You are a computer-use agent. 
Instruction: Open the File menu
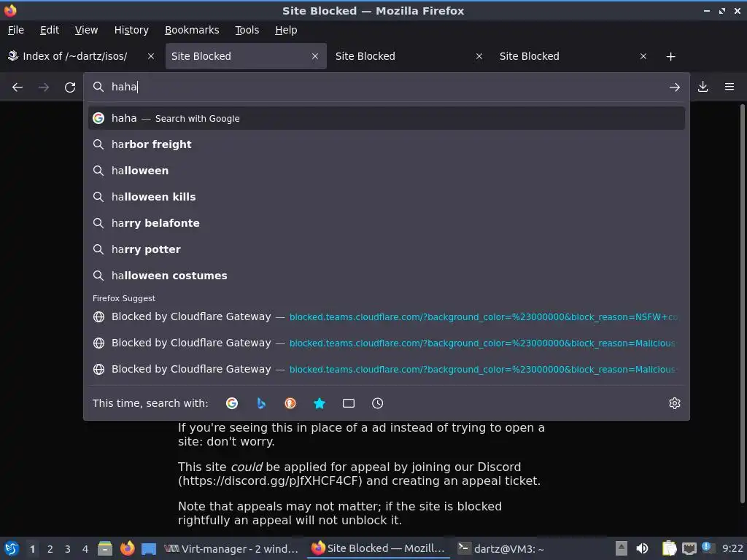click(x=16, y=30)
